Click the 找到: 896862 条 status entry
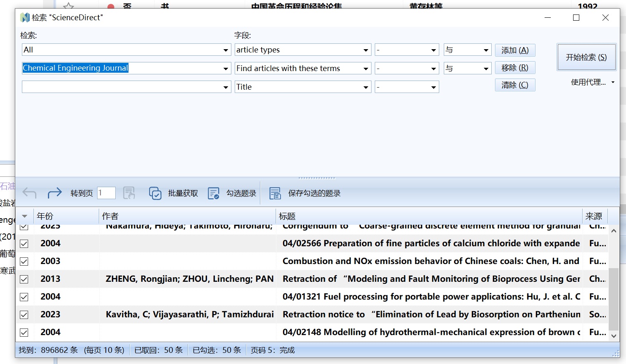 click(71, 350)
